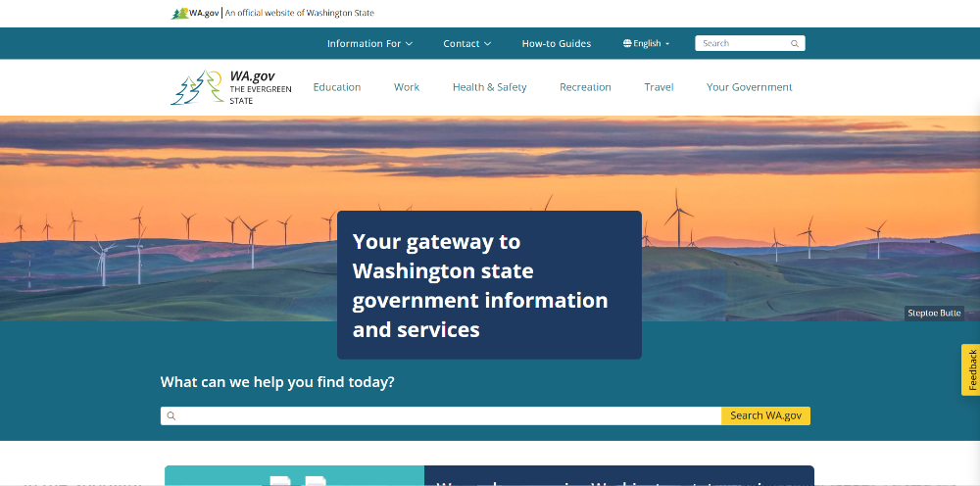
Task: Click the WA.gov The Evergreen State wordmark
Action: click(260, 87)
